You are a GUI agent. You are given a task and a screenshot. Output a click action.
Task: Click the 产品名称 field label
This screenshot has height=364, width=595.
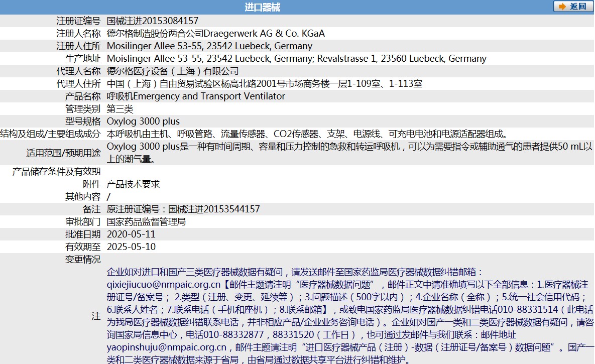point(83,96)
